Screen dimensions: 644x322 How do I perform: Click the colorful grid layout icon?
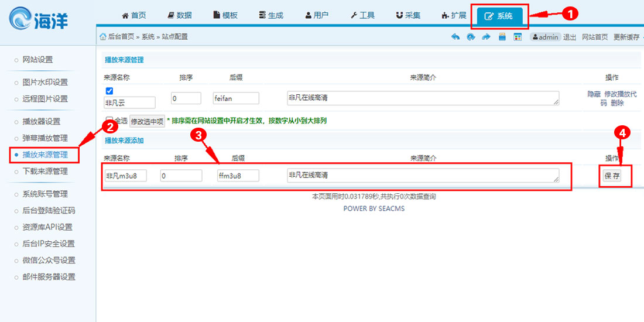click(x=518, y=37)
